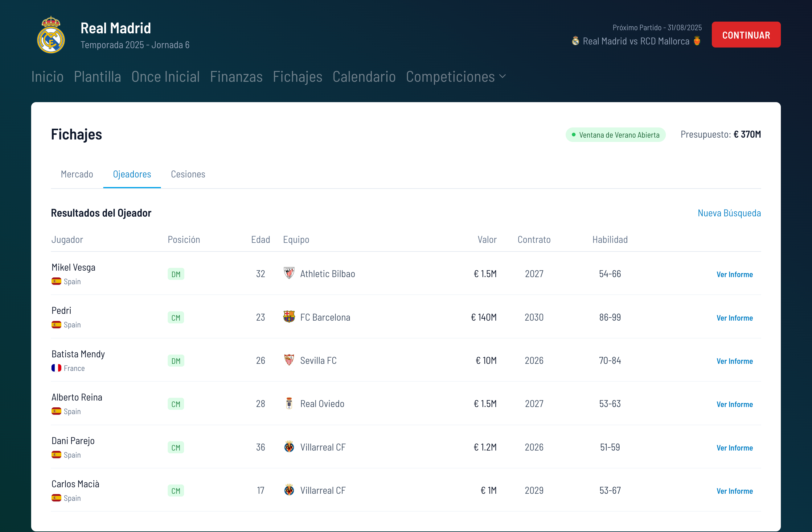Expand the Competiciones dropdown menu
Viewport: 812px width, 532px height.
pos(455,77)
